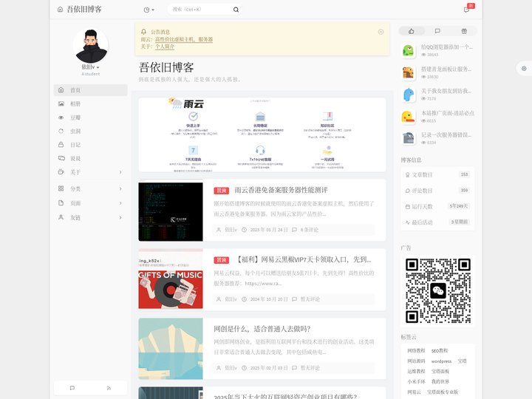Open popular post 给QQ浏览器添加一个
The image size is (532, 399).
(447, 47)
